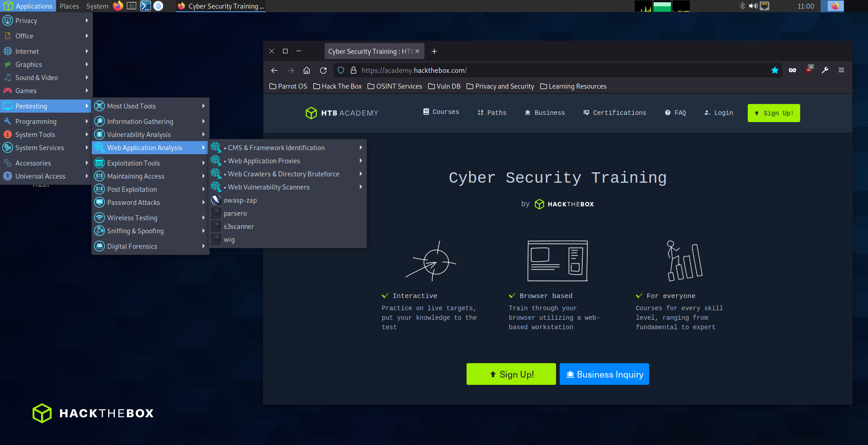Click the blue Business Inquiry button
The width and height of the screenshot is (868, 445).
pyautogui.click(x=604, y=374)
